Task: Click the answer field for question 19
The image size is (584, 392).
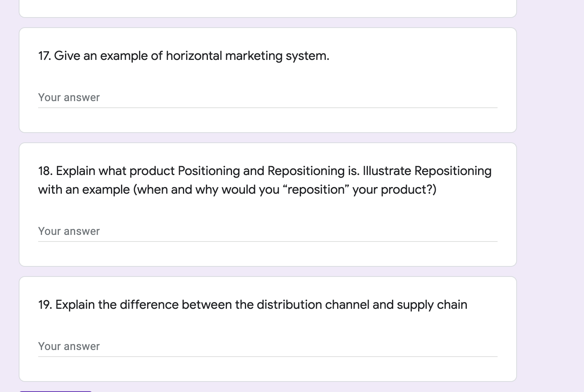Action: click(x=267, y=346)
